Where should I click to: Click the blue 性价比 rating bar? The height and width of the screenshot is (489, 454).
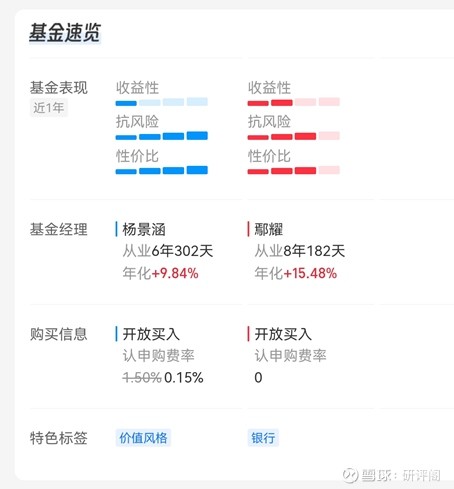pyautogui.click(x=162, y=170)
